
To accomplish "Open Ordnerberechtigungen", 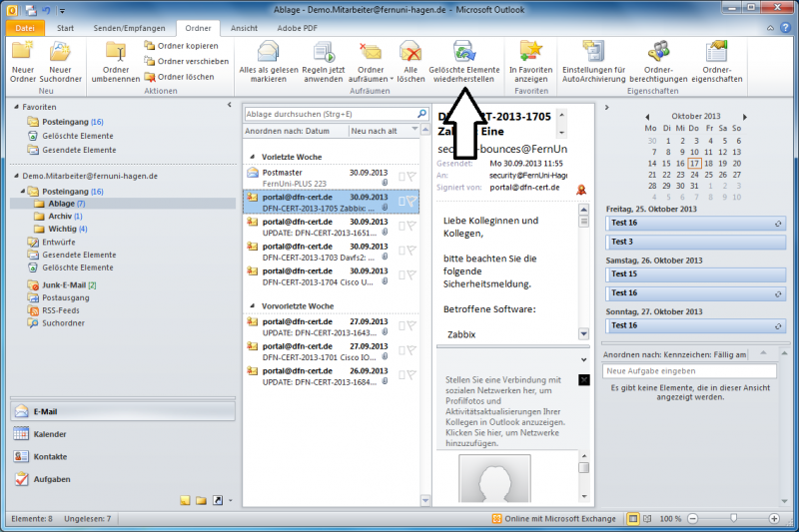I will [658, 63].
